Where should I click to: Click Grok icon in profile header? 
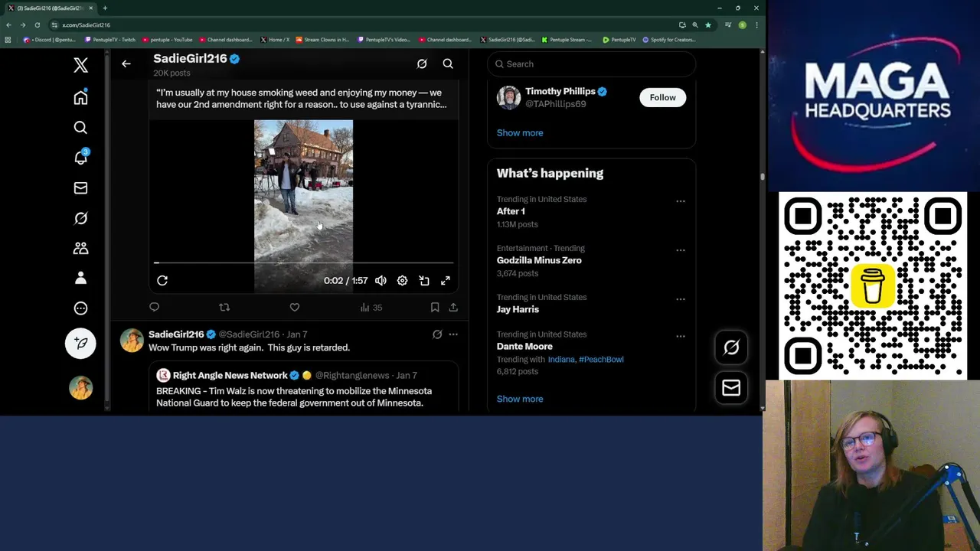(x=422, y=64)
